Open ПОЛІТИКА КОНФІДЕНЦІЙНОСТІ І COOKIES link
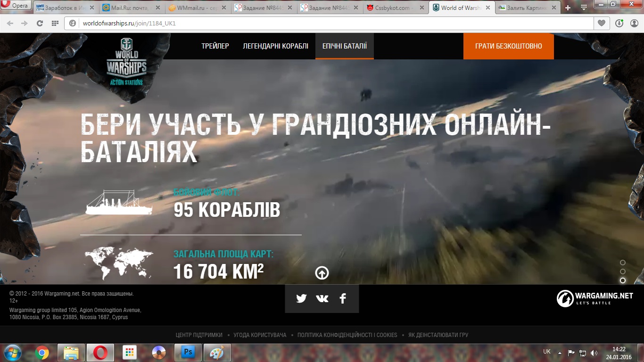644x362 pixels. pos(347,335)
